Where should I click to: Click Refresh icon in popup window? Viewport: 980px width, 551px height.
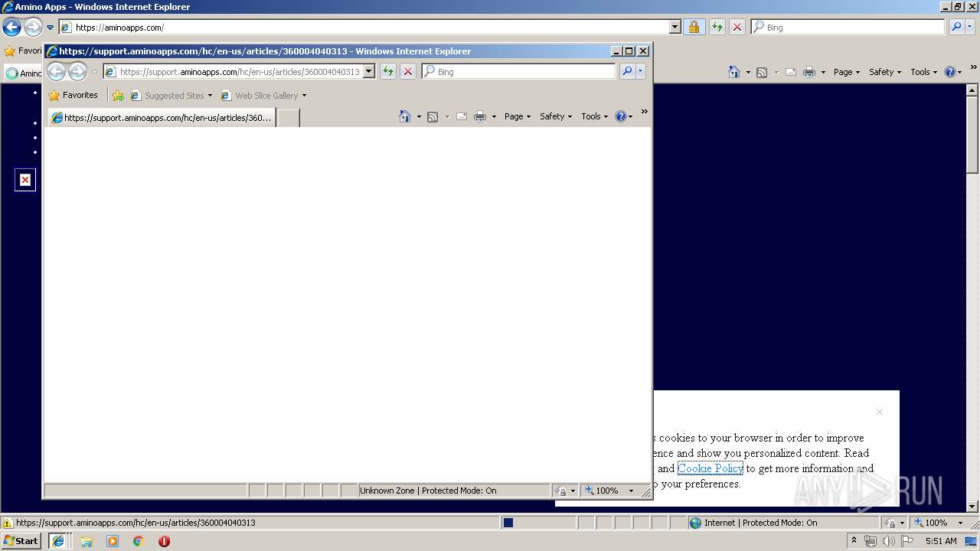(388, 71)
